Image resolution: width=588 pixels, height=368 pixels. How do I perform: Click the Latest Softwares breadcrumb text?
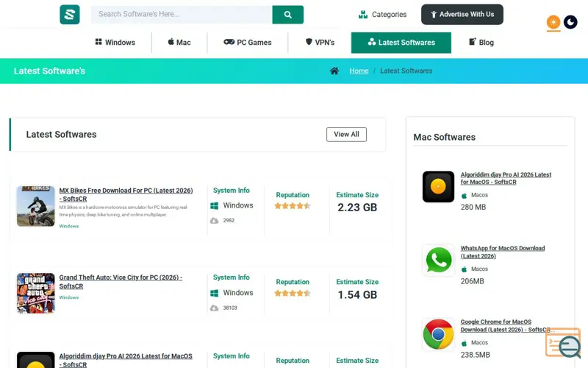click(406, 71)
